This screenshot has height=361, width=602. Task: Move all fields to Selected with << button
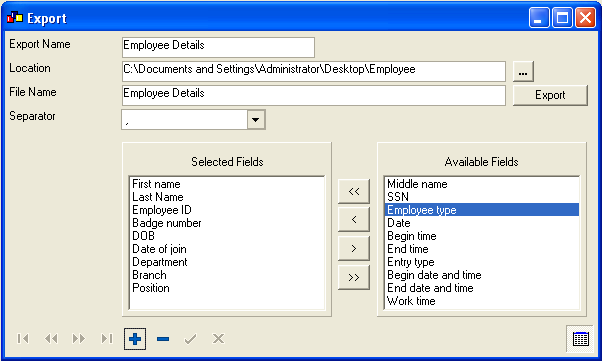click(x=354, y=191)
